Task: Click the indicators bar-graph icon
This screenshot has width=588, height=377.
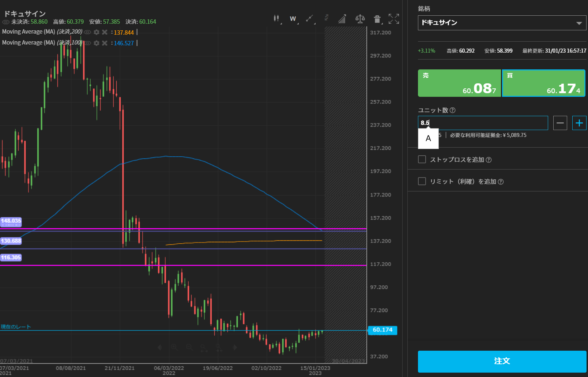Action: point(342,19)
